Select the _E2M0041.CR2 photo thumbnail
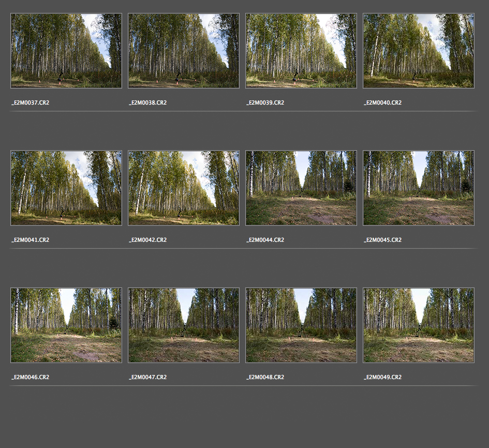This screenshot has width=489, height=448. [66, 188]
